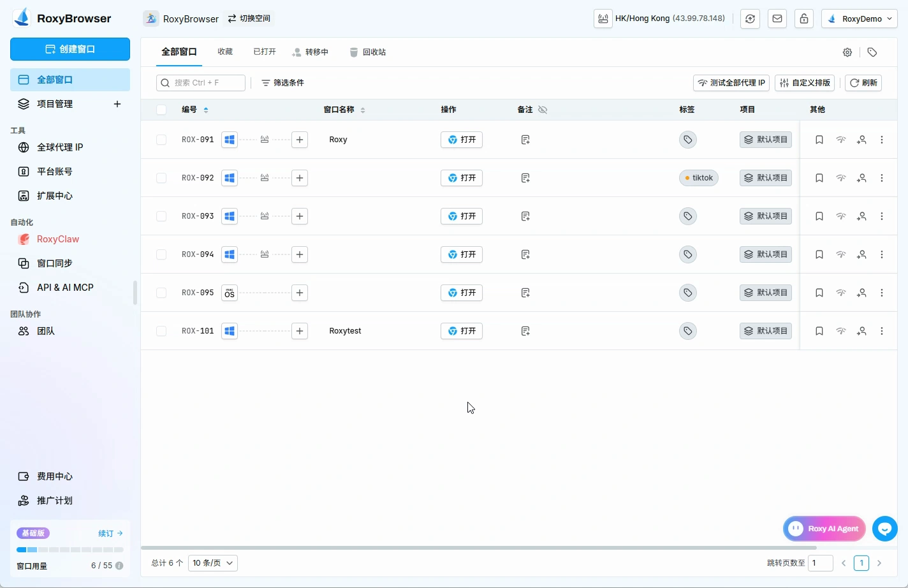Viewport: 908px width, 588px height.
Task: Switch to the 全部窗口 tab
Action: tap(179, 52)
